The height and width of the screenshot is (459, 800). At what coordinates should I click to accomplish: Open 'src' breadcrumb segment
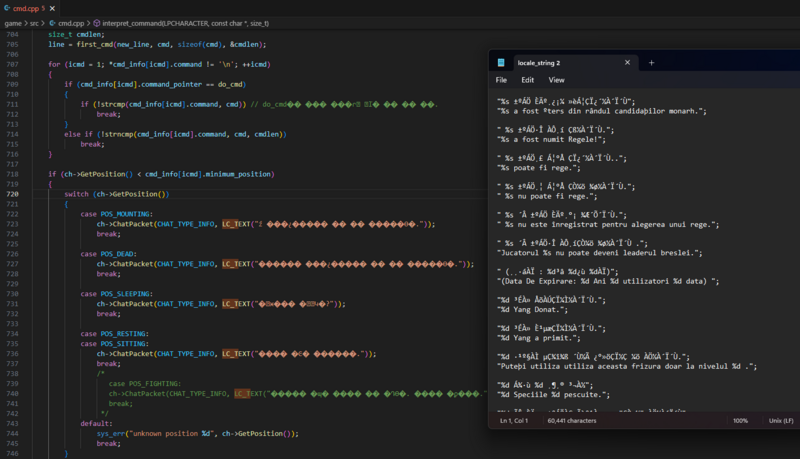tap(34, 23)
